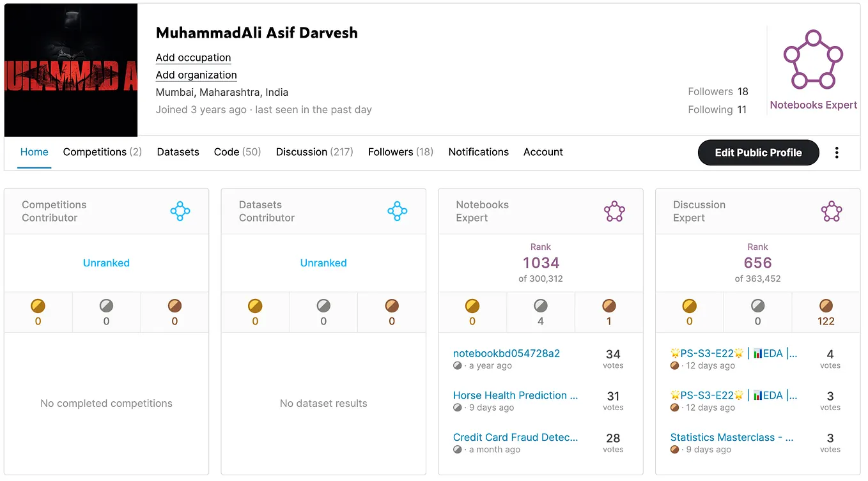The width and height of the screenshot is (868, 481).
Task: Switch to the Competitions tab
Action: pos(102,152)
